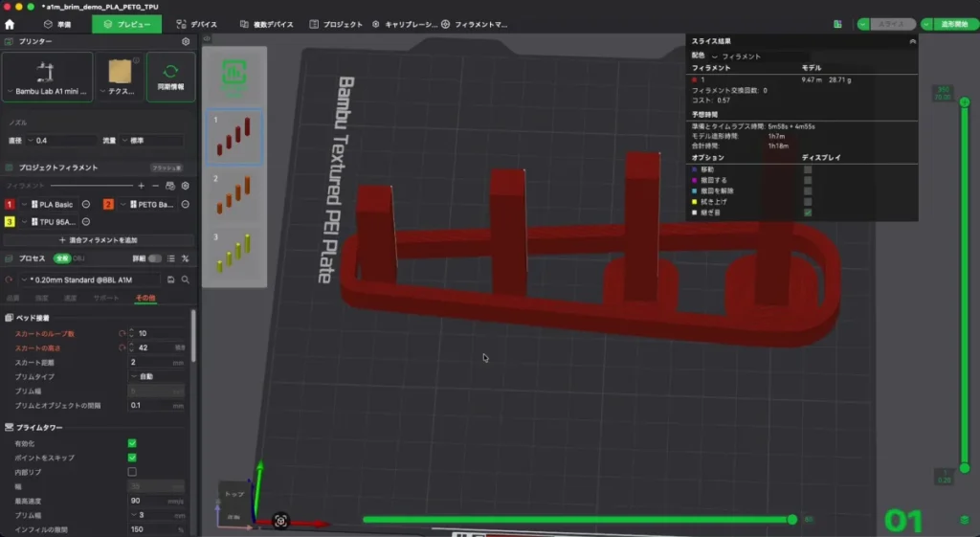Open ブリムタイプ 自動 dropdown
Viewport: 980px width, 537px height.
156,376
